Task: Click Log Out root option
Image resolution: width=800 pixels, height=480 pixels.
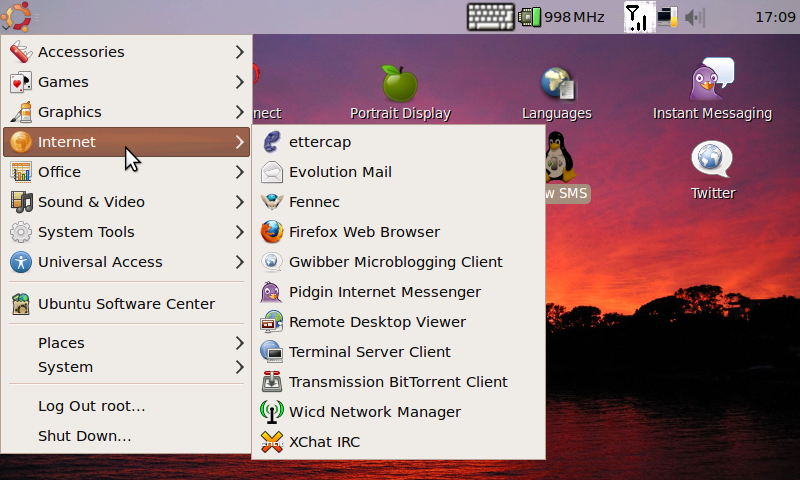Action: click(x=91, y=406)
